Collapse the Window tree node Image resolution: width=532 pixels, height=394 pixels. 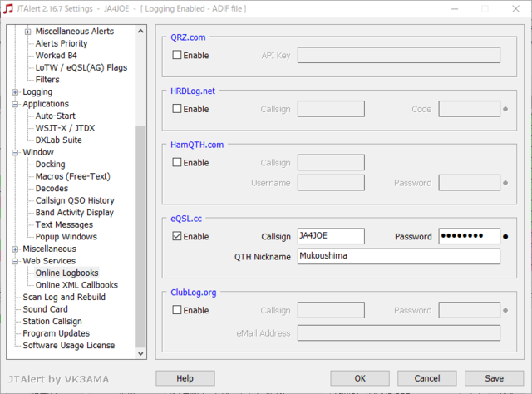click(15, 152)
